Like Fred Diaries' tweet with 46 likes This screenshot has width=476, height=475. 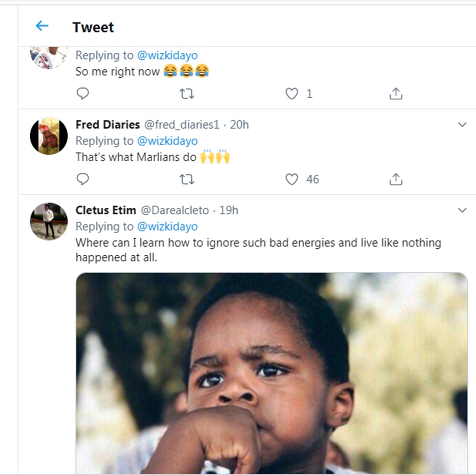click(291, 179)
